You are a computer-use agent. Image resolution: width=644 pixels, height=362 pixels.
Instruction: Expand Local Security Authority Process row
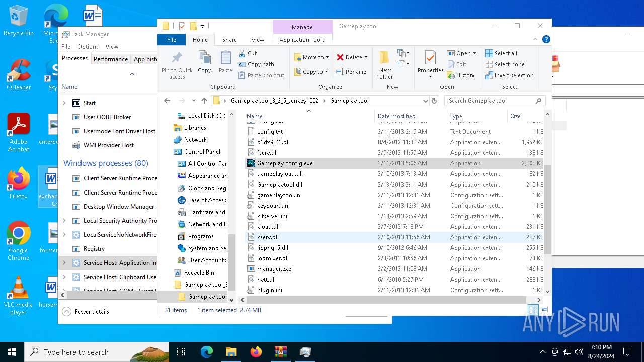(x=64, y=221)
